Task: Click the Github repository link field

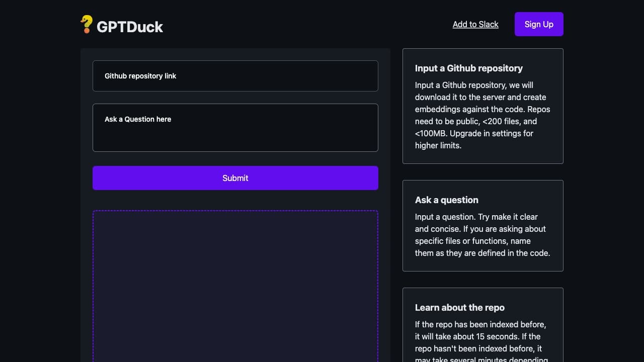Action: (235, 76)
